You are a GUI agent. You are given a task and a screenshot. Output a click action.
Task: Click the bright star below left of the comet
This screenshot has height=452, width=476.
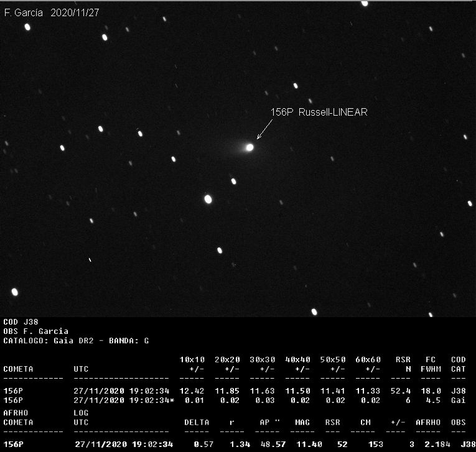pos(208,200)
